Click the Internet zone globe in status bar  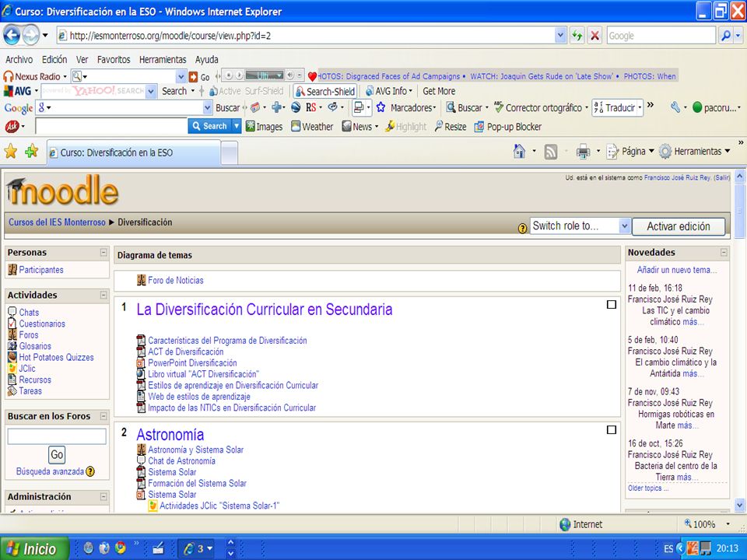point(565,524)
